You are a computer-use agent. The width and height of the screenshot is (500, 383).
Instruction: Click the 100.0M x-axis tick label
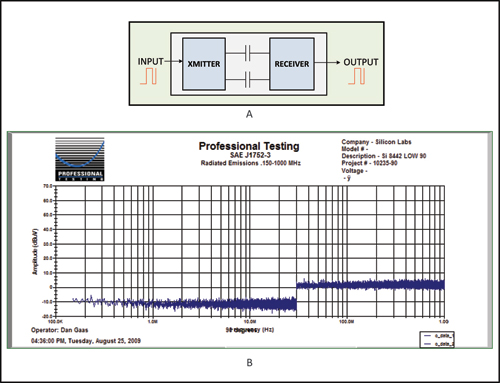click(x=346, y=322)
